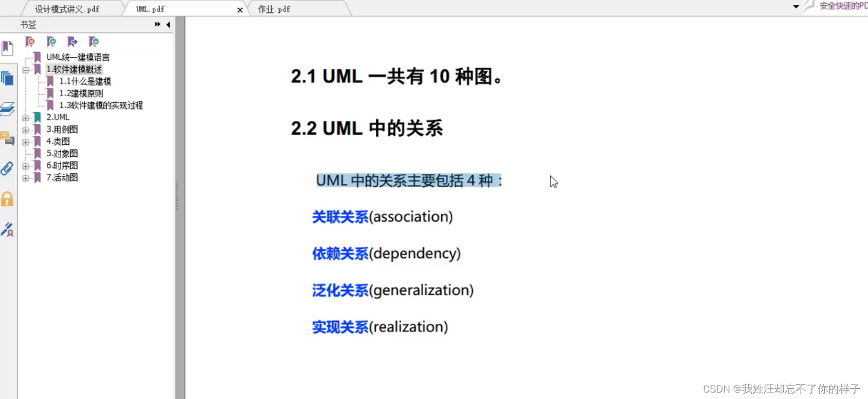Select the 1.软件建模概述 bookmark
This screenshot has width=868, height=399.
[74, 69]
